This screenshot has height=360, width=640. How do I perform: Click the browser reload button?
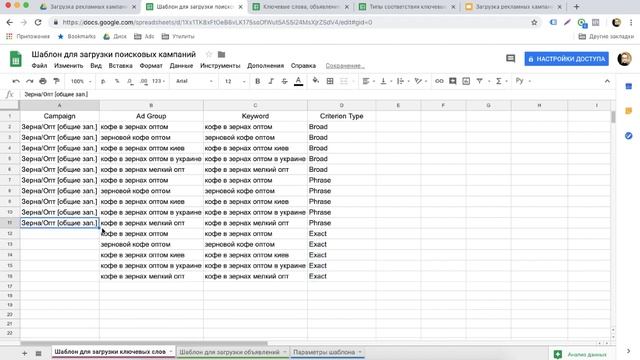38,22
